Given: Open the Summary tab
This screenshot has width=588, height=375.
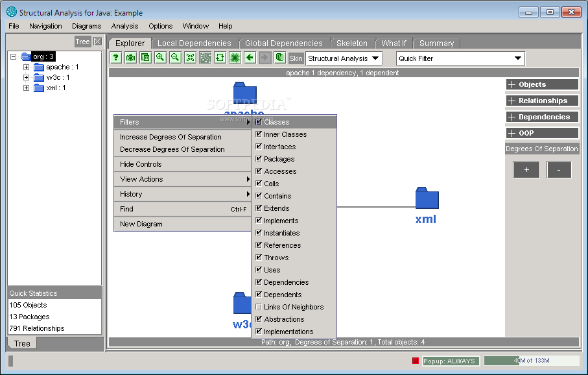Looking at the screenshot, I should point(436,43).
